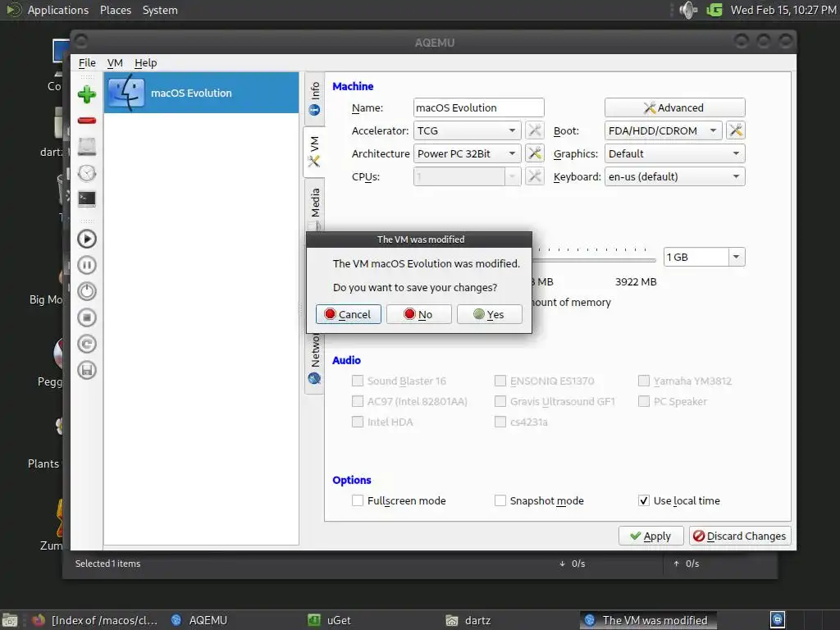Toggle cs4231a audio checkbox
The height and width of the screenshot is (630, 840).
[500, 422]
